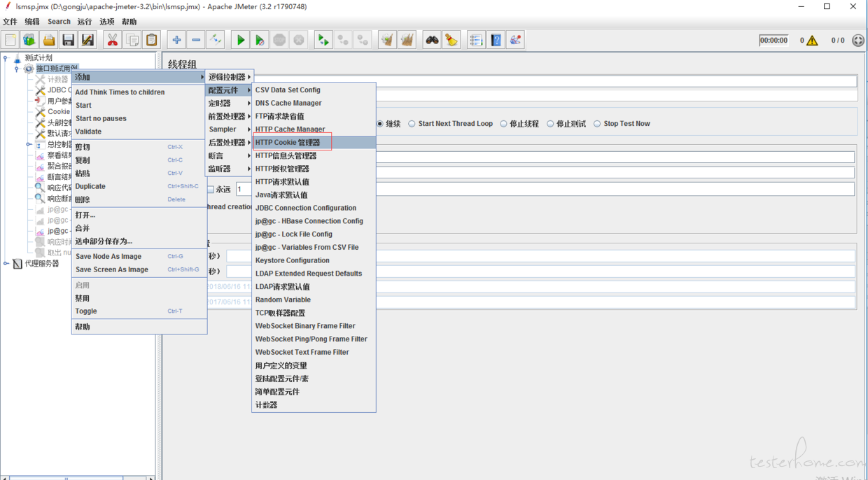Screen dimensions: 868x480
Task: Click the 00:00:00 elapsed time display
Action: 773,41
